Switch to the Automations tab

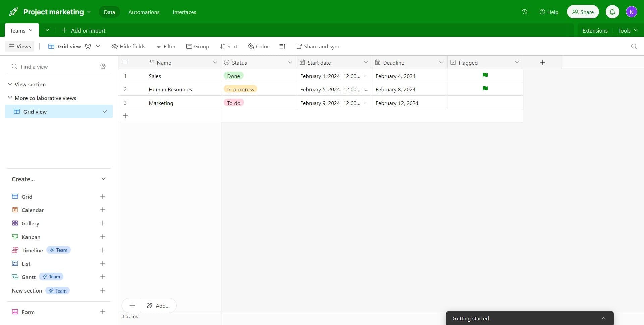tap(144, 12)
